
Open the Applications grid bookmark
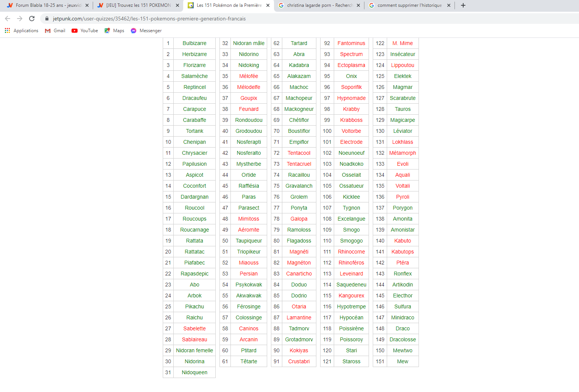22,31
